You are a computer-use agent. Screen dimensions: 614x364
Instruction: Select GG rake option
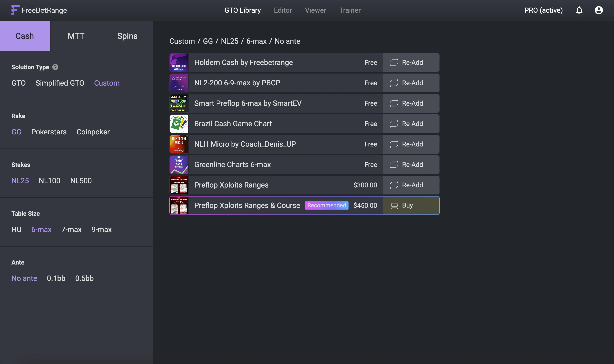16,132
